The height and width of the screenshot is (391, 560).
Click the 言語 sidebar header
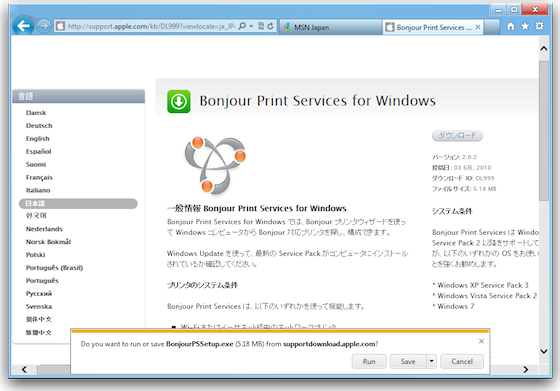(x=79, y=96)
